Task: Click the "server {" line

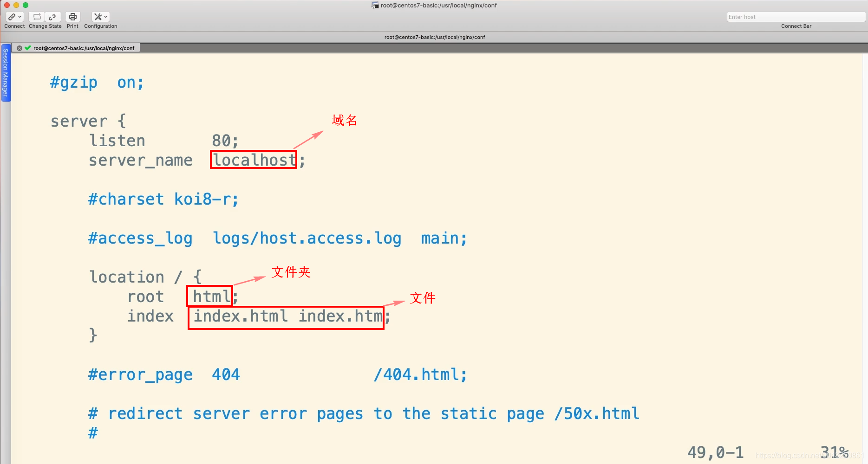Action: pyautogui.click(x=88, y=121)
